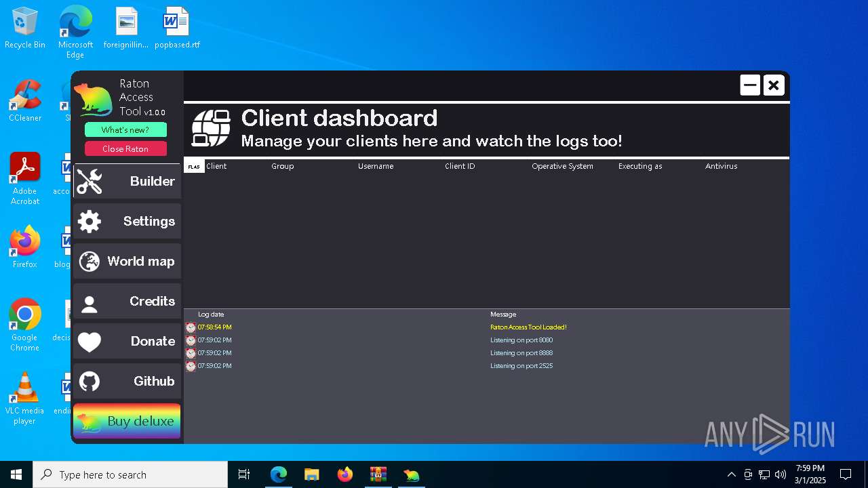
Task: Open the Donate section
Action: 127,341
